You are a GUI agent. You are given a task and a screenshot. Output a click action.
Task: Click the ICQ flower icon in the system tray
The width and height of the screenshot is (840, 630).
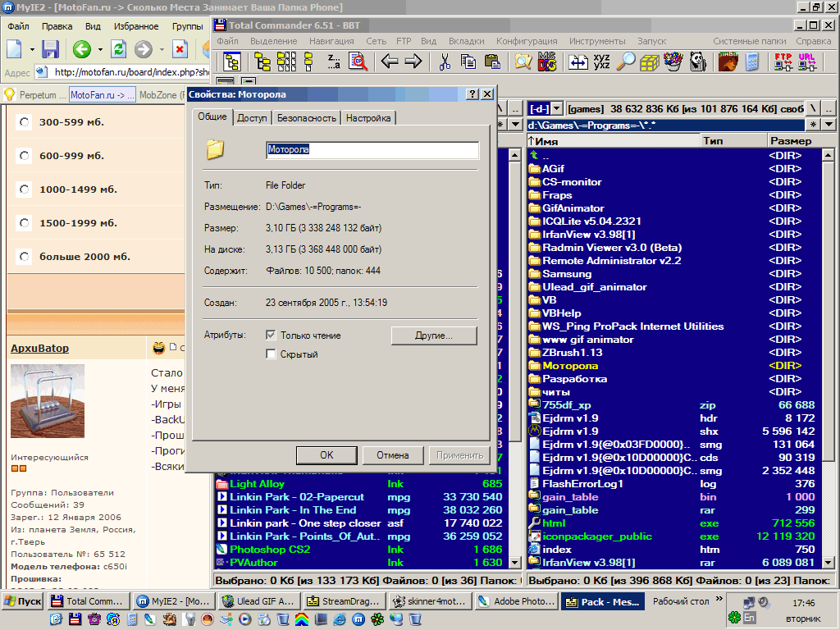click(x=734, y=618)
